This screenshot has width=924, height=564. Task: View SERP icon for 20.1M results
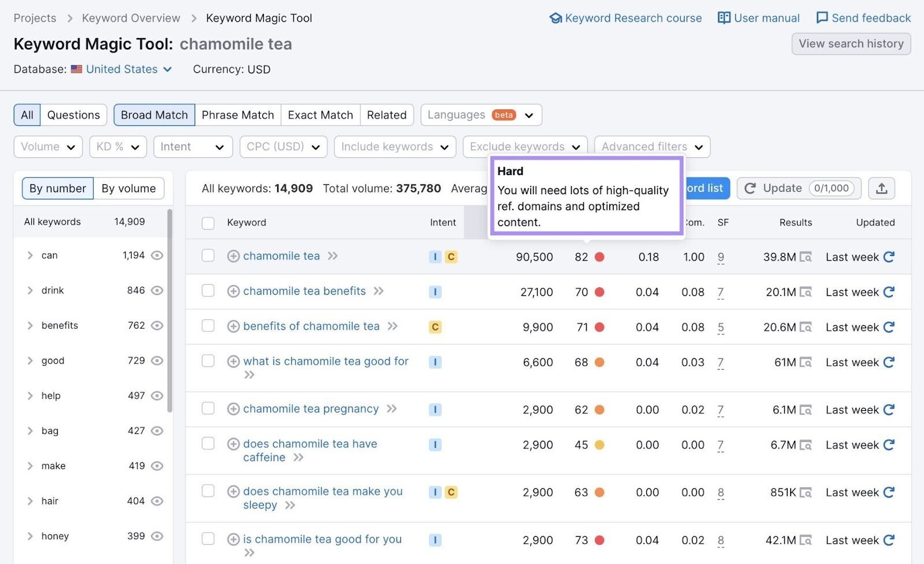coord(806,292)
